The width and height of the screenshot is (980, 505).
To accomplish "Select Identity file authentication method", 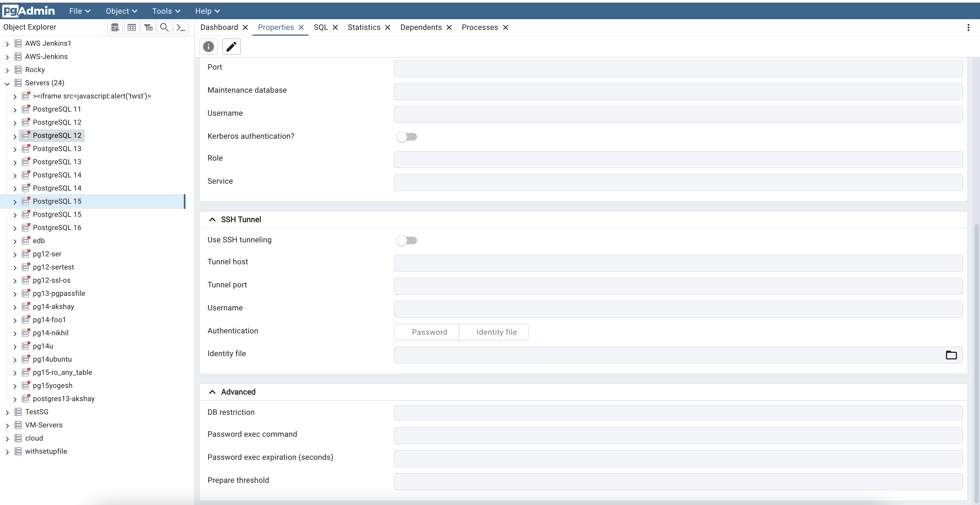I will [x=494, y=332].
